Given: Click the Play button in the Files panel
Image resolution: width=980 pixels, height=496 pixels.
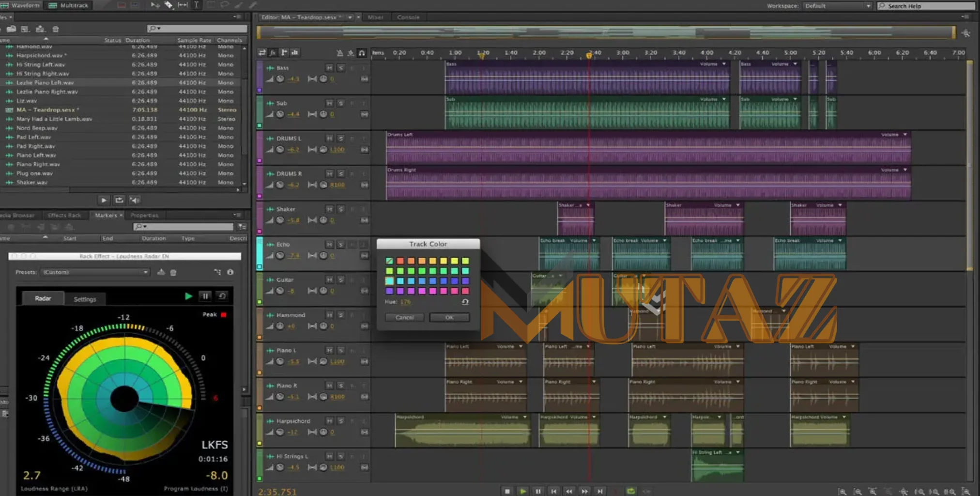Looking at the screenshot, I should pyautogui.click(x=104, y=200).
